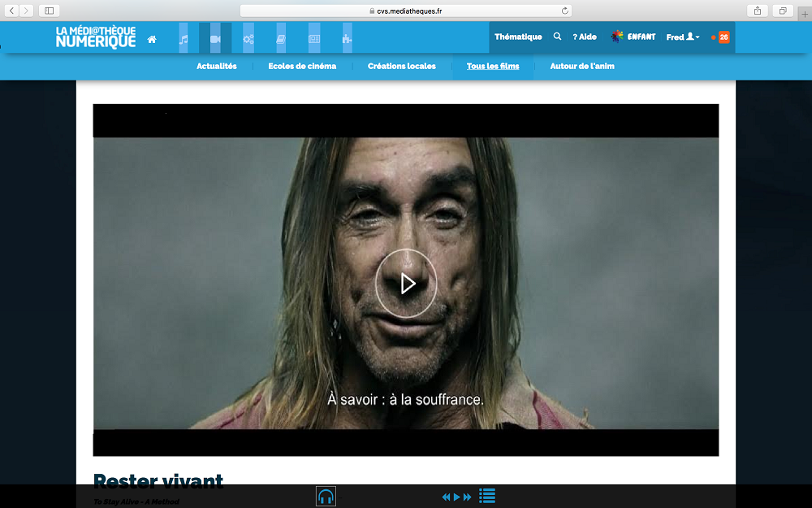The width and height of the screenshot is (812, 508).
Task: Open the music section icon
Action: tap(184, 38)
